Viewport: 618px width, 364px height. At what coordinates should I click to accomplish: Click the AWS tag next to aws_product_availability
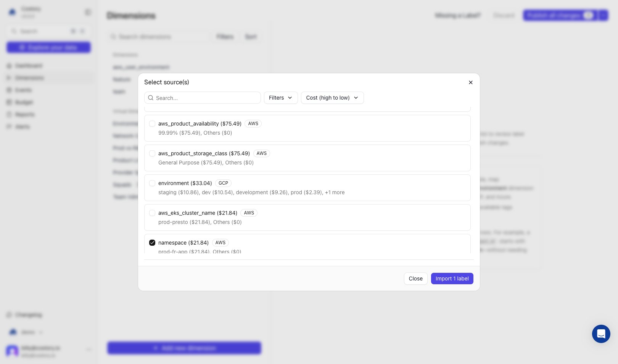point(253,124)
